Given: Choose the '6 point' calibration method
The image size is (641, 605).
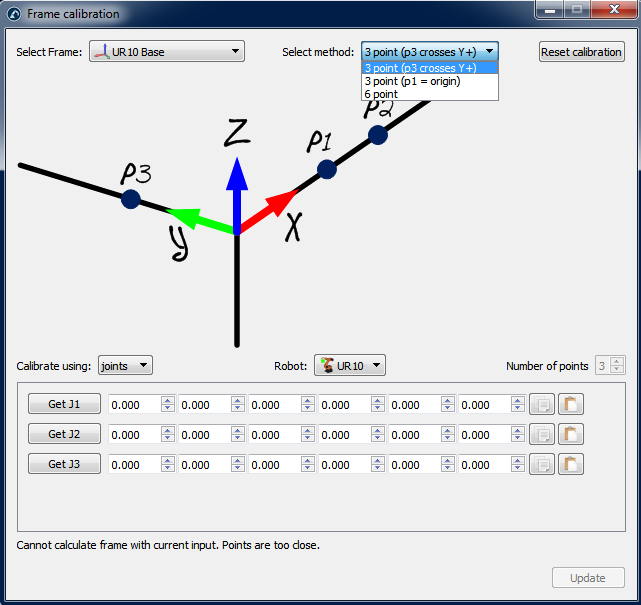Looking at the screenshot, I should pos(380,94).
